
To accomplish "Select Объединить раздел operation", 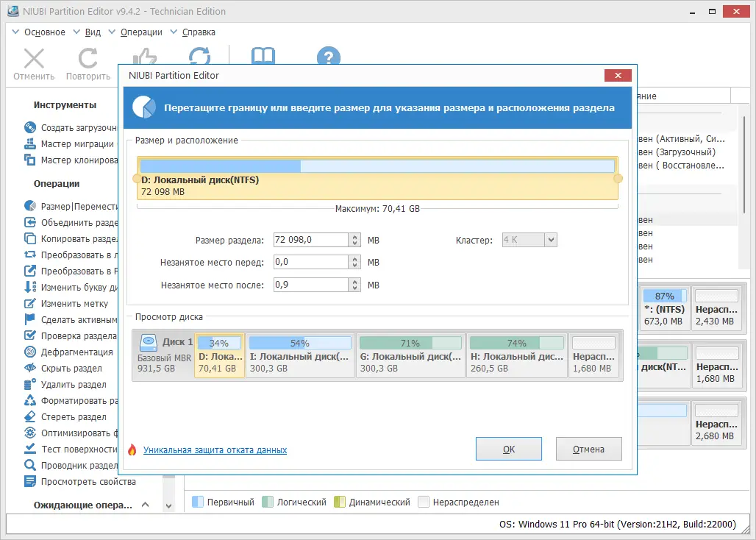I will (x=71, y=223).
